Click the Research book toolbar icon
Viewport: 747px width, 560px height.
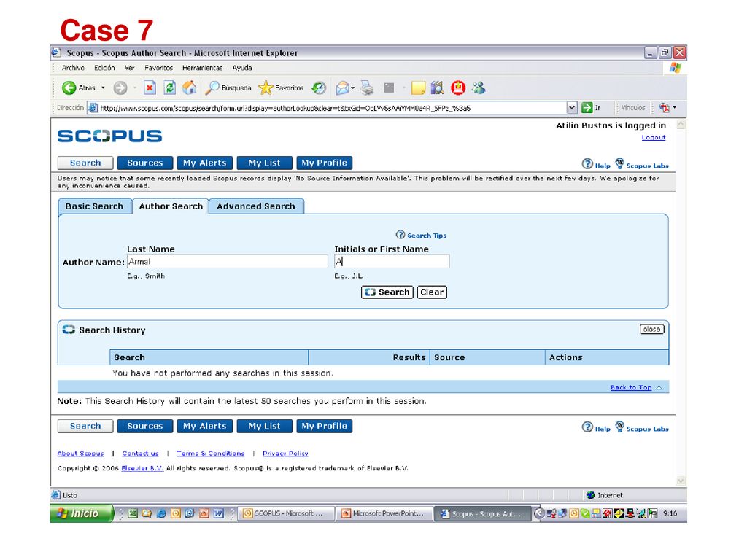pyautogui.click(x=438, y=87)
